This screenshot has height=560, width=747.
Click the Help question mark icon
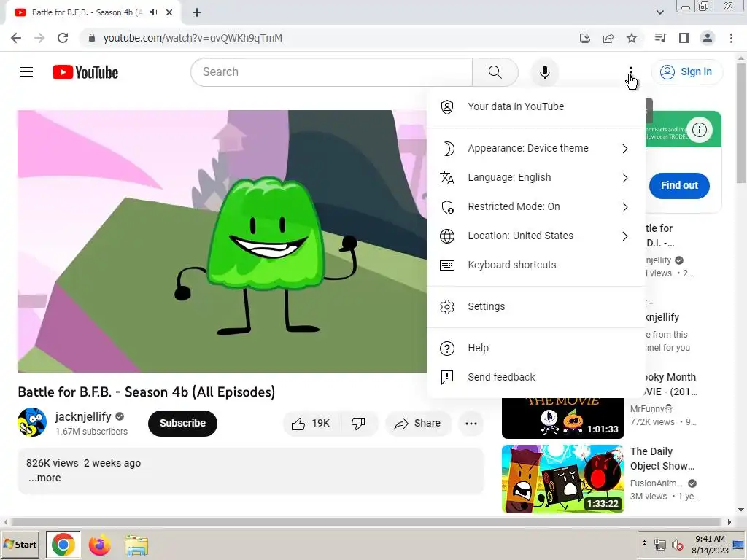pyautogui.click(x=447, y=348)
